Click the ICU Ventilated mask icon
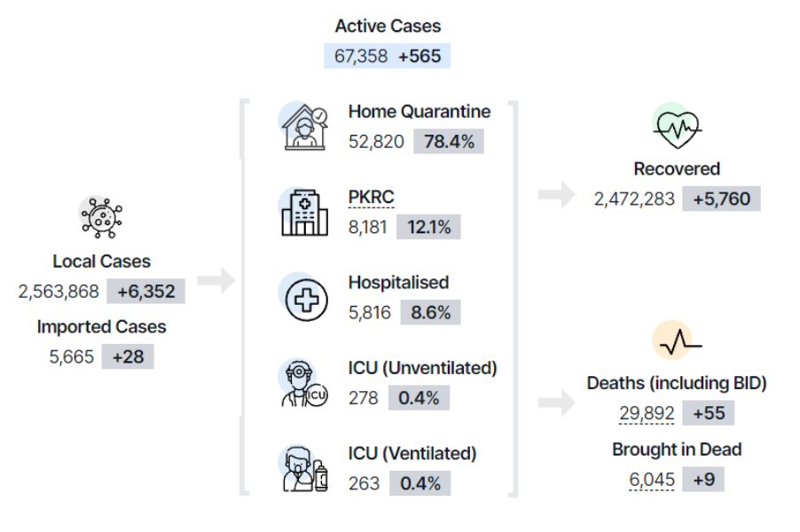 click(x=303, y=468)
